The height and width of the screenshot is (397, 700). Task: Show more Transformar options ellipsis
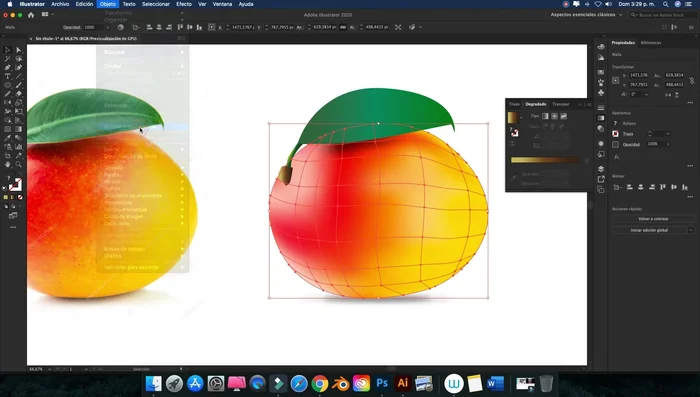click(690, 103)
